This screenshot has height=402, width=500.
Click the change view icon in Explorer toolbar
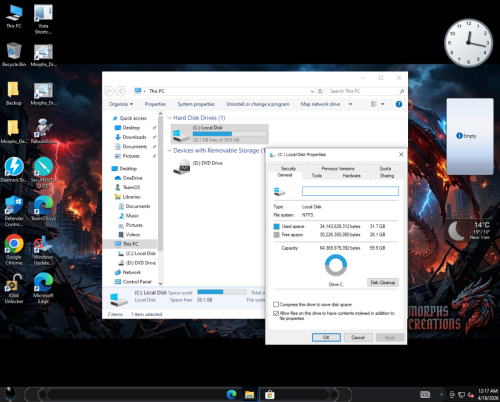(374, 104)
